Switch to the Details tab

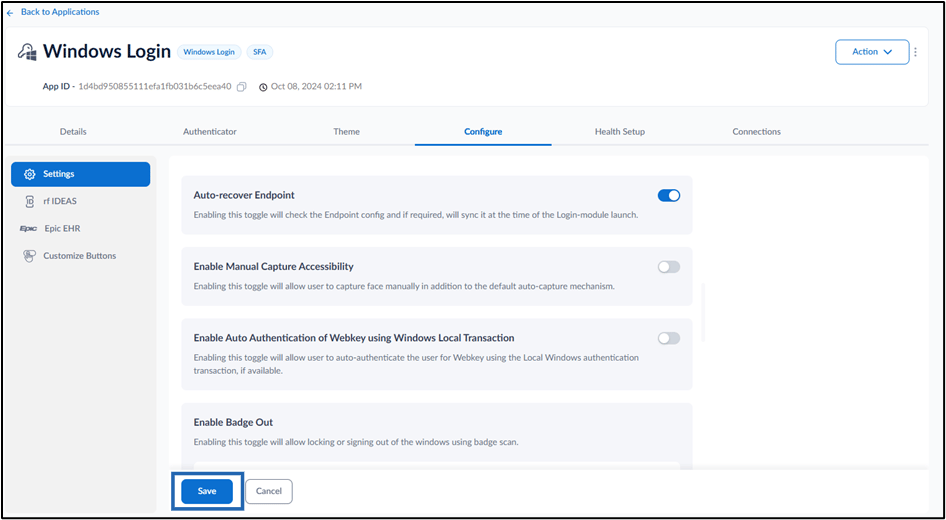click(73, 132)
